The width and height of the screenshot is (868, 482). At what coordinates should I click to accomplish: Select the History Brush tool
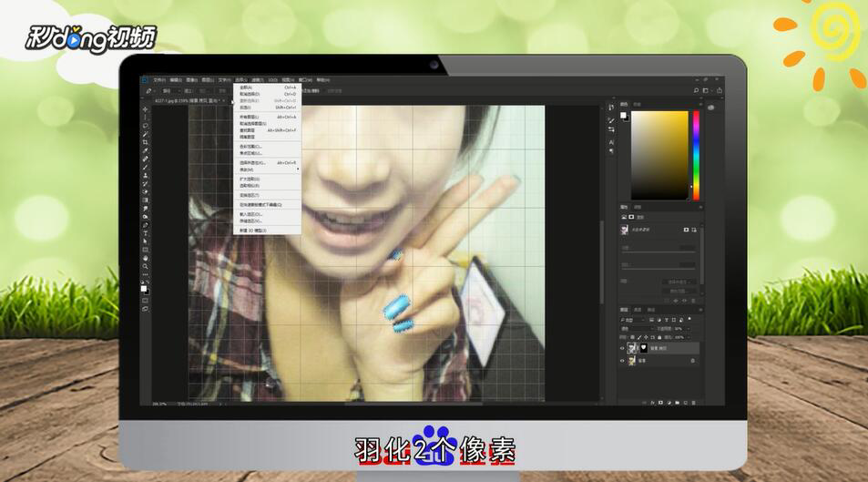click(145, 183)
